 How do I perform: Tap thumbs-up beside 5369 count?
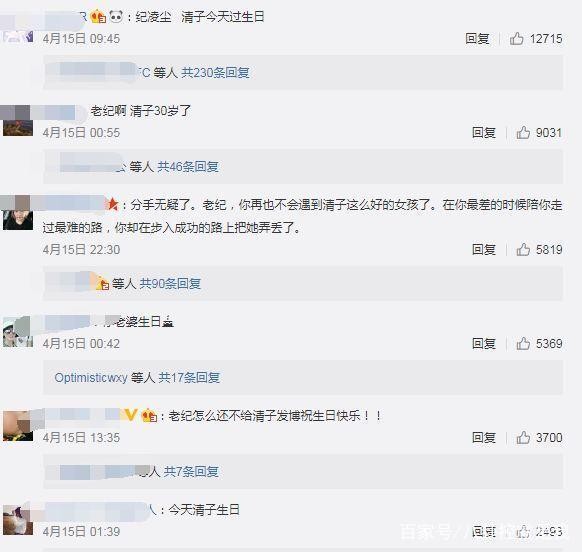523,343
